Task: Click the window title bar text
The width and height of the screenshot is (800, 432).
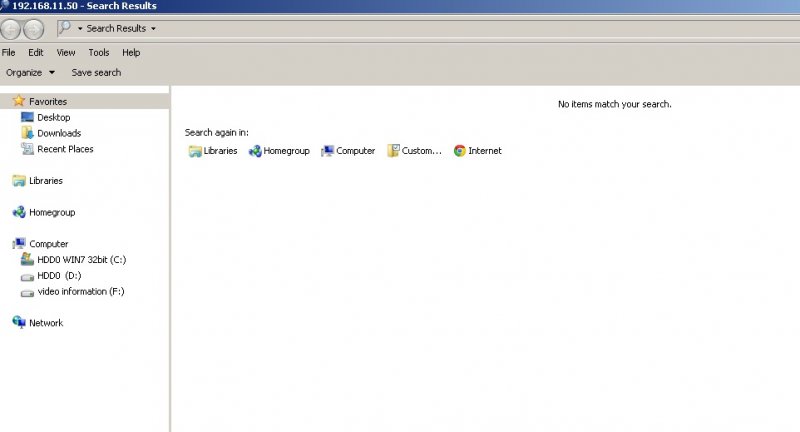Action: click(x=84, y=6)
